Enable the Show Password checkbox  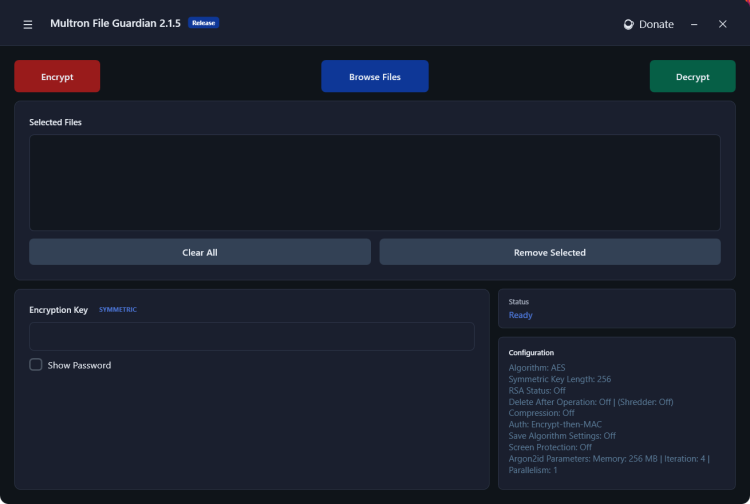tap(36, 365)
